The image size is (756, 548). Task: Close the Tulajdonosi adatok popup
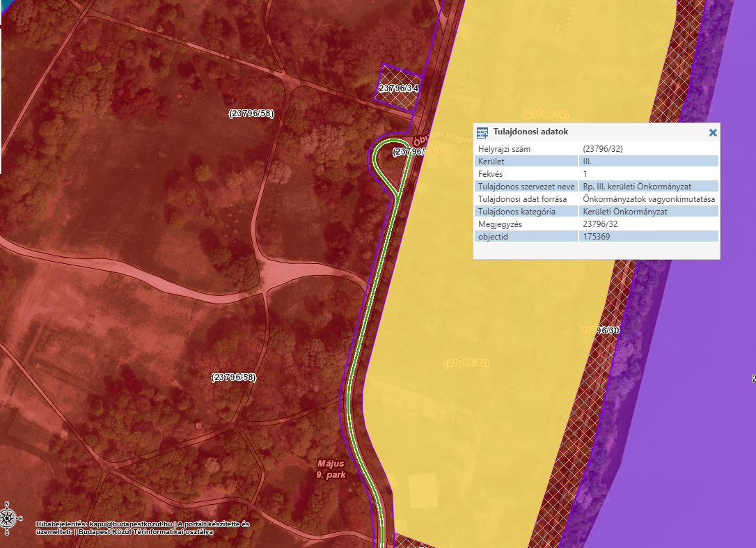(712, 132)
